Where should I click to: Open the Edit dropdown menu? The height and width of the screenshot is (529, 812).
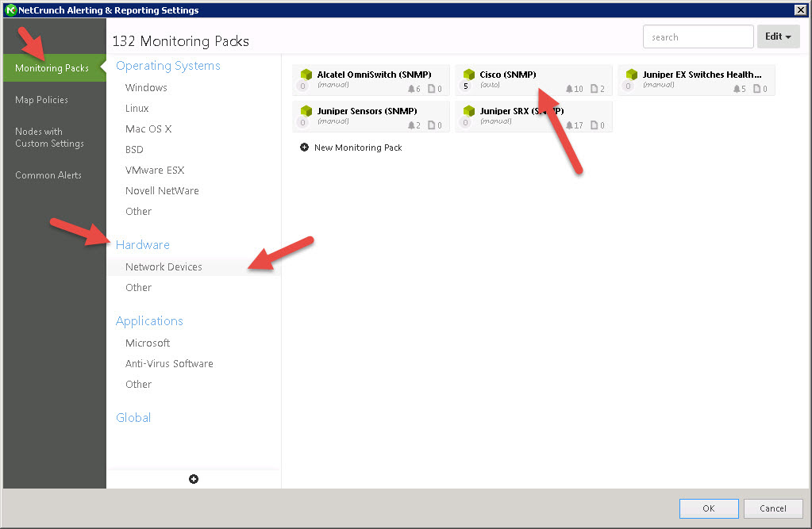pyautogui.click(x=778, y=36)
